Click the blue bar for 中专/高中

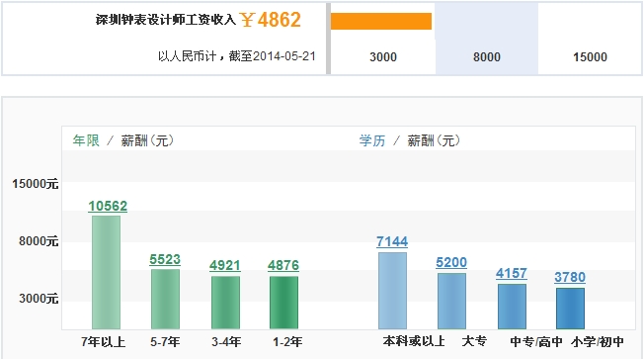tap(513, 307)
